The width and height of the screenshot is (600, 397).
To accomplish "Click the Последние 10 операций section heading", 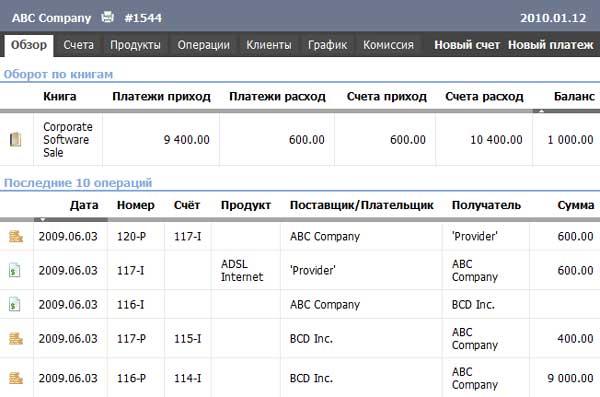I will pyautogui.click(x=78, y=183).
